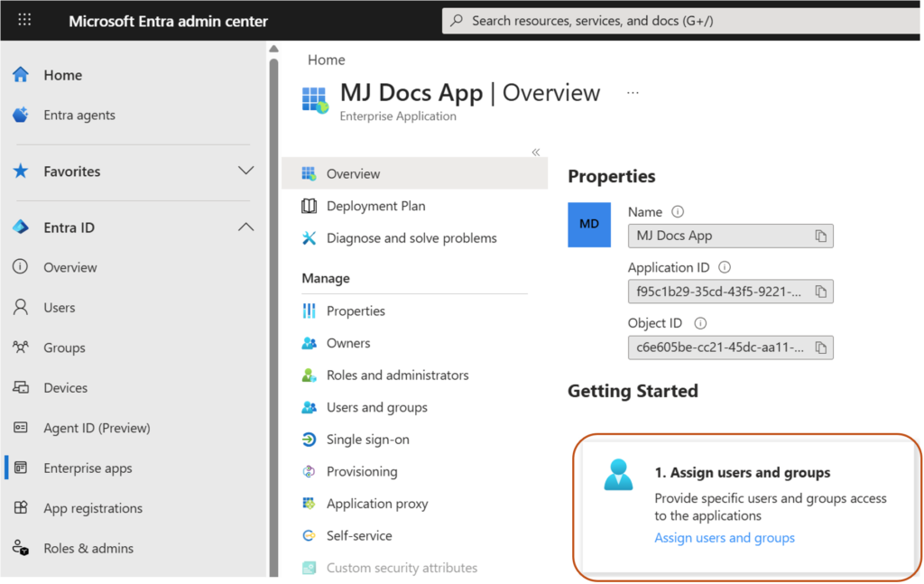Open Users and groups menu item
This screenshot has height=584, width=924.
click(376, 407)
